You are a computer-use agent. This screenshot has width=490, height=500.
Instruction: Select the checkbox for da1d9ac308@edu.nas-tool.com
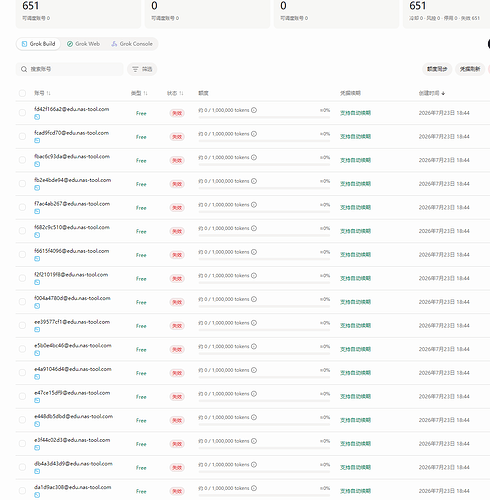click(22, 491)
